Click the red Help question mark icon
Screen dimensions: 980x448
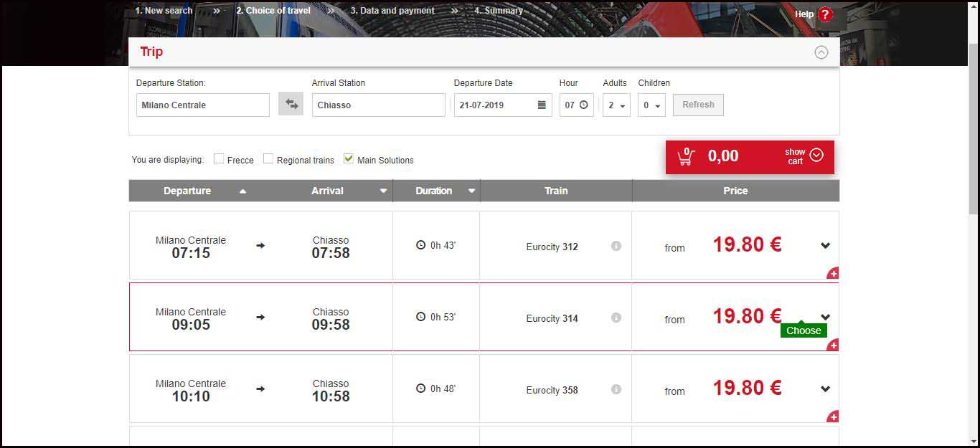coord(825,14)
